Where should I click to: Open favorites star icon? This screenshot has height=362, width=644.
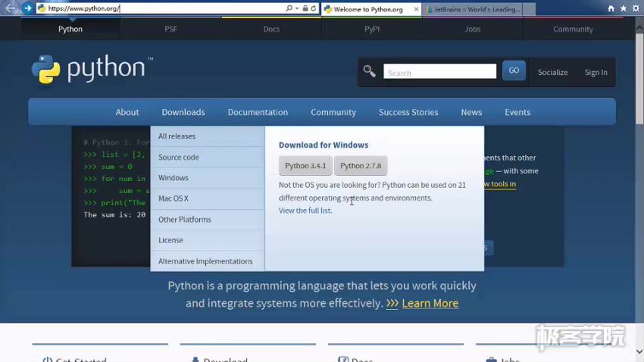[624, 8]
